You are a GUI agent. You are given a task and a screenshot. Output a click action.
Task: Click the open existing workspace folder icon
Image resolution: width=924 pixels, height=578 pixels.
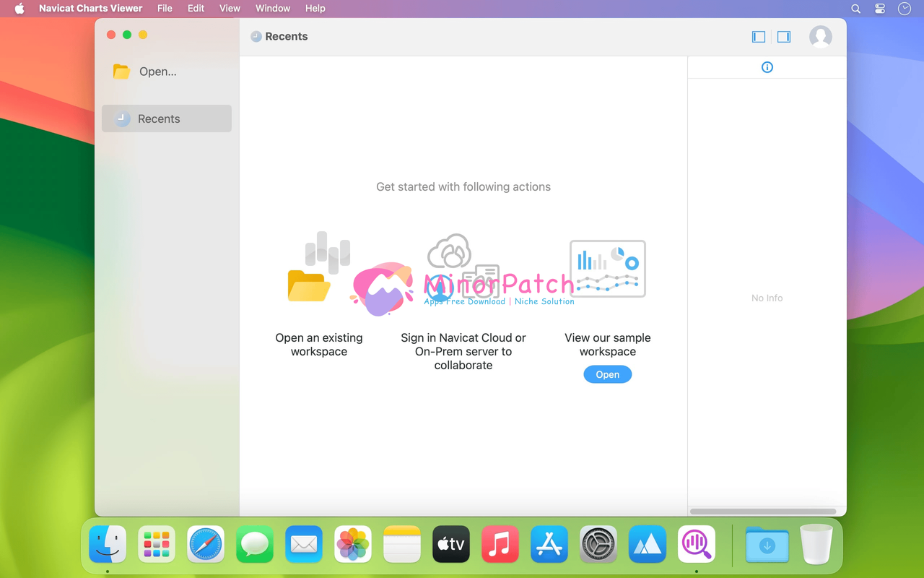(318, 266)
